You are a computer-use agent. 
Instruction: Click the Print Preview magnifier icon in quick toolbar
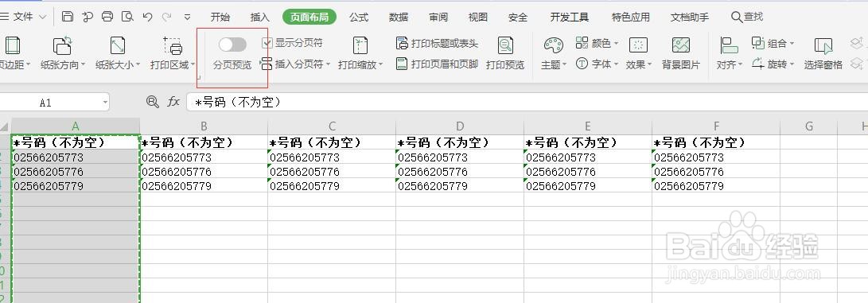click(x=127, y=17)
